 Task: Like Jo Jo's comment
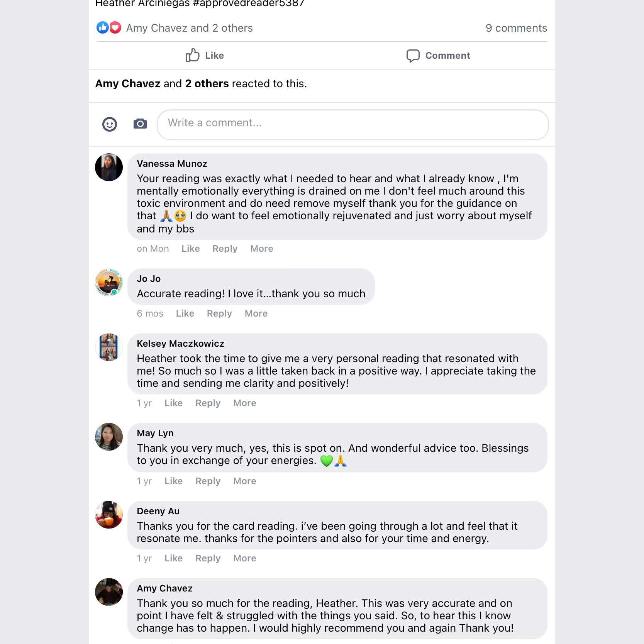click(185, 314)
